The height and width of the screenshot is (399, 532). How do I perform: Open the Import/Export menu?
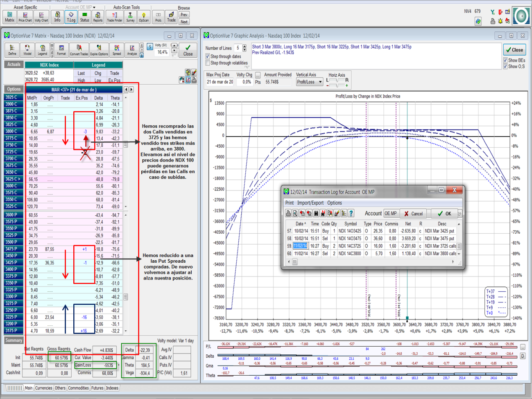point(310,203)
